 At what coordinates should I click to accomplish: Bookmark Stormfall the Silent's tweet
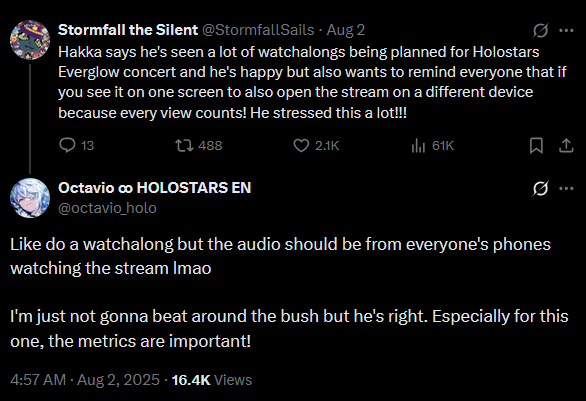point(536,145)
